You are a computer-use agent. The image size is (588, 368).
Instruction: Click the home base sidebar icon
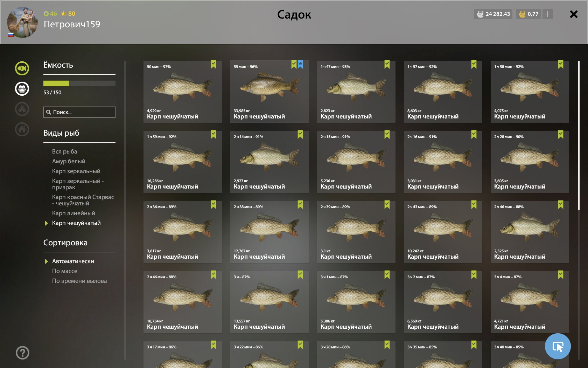(22, 129)
